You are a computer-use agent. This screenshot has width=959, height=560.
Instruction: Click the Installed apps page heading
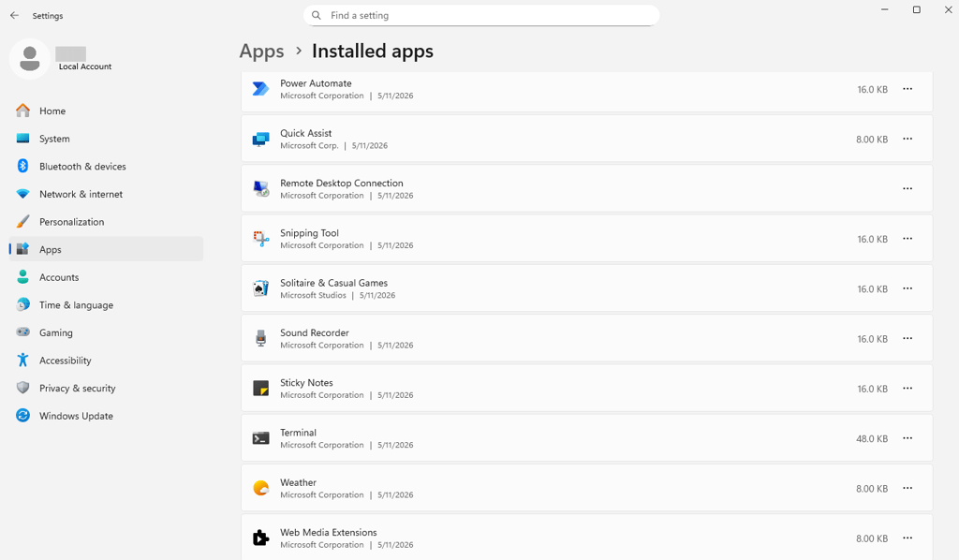point(373,52)
